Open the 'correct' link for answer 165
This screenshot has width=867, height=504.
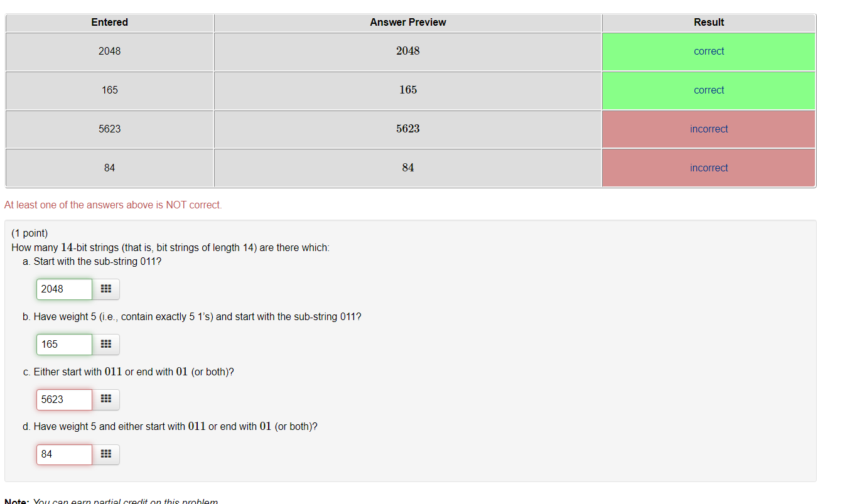pos(709,90)
